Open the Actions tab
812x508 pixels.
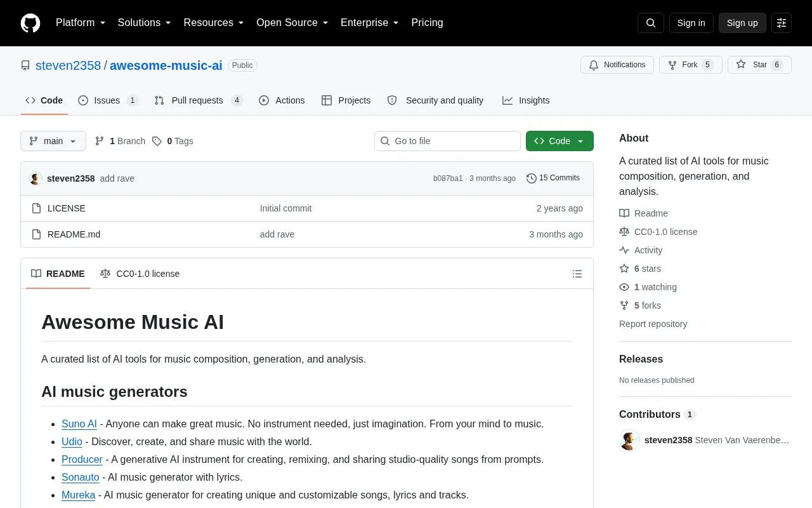tap(282, 100)
